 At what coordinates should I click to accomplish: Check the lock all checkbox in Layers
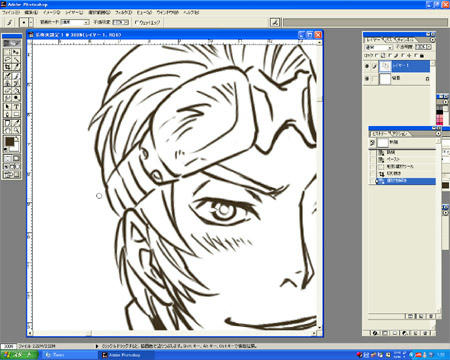415,56
